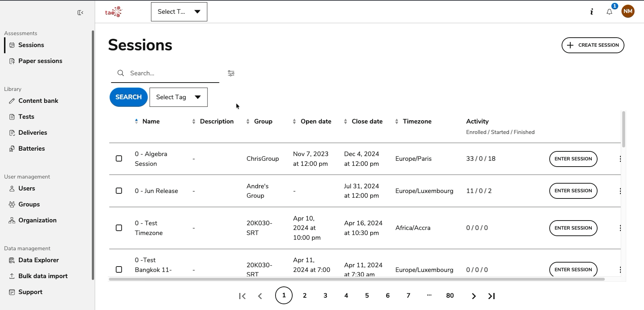This screenshot has width=644, height=310.
Task: Open Content bank in the sidebar
Action: pos(38,101)
